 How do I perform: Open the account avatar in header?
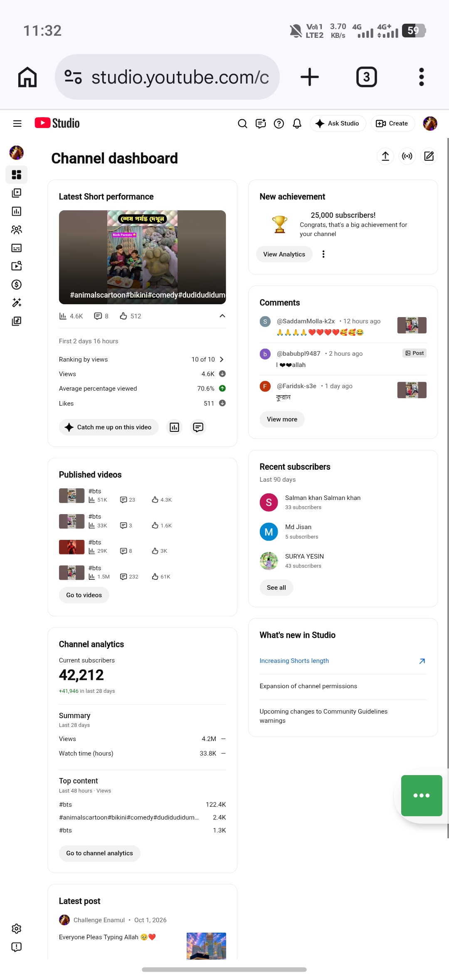[x=430, y=123]
